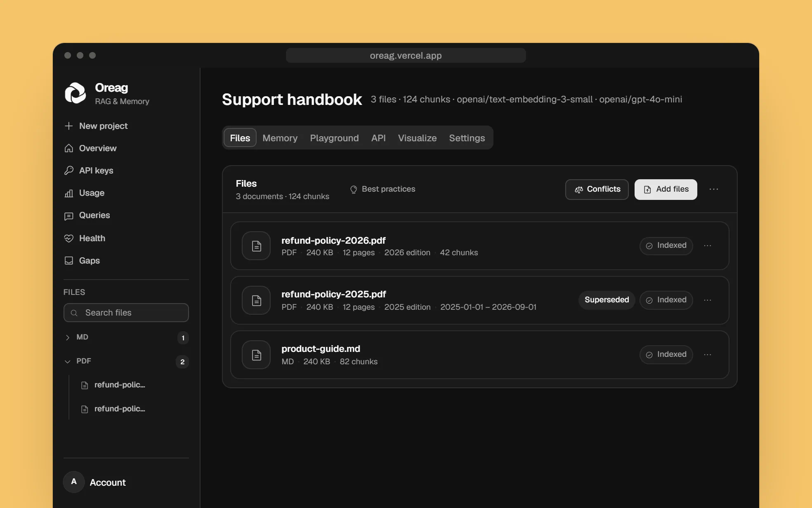This screenshot has height=508, width=812.
Task: Click the chat icon beside Queries
Action: point(69,216)
